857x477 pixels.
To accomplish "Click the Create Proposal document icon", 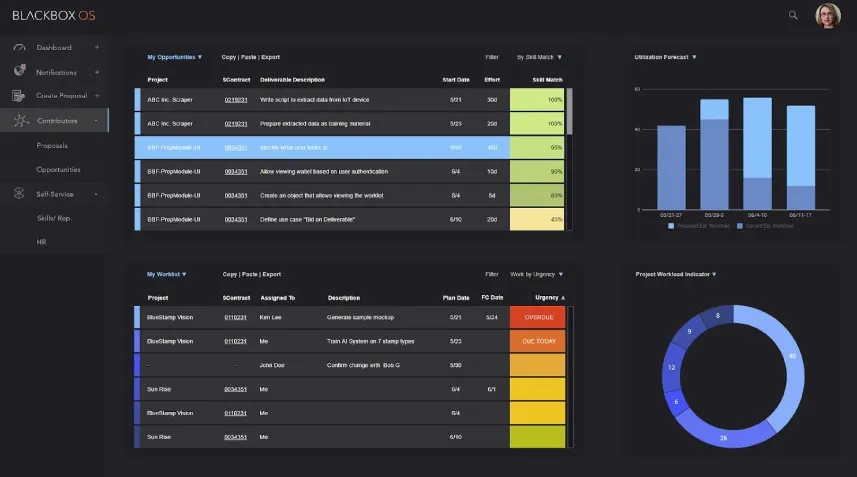I will (x=19, y=96).
